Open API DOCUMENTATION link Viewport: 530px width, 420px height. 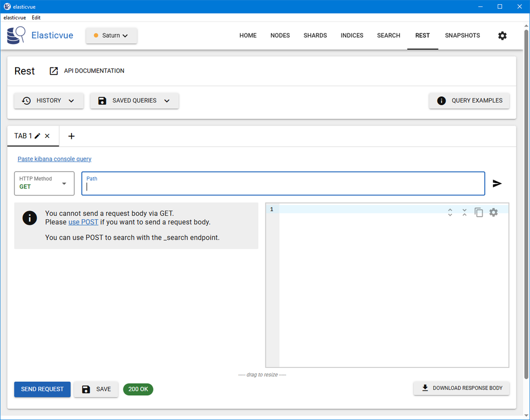point(87,71)
